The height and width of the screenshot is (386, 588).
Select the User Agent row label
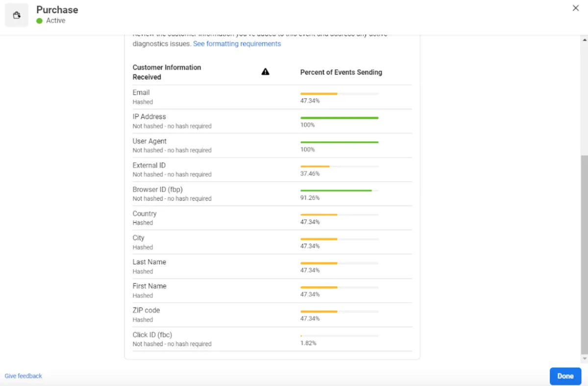click(x=149, y=141)
